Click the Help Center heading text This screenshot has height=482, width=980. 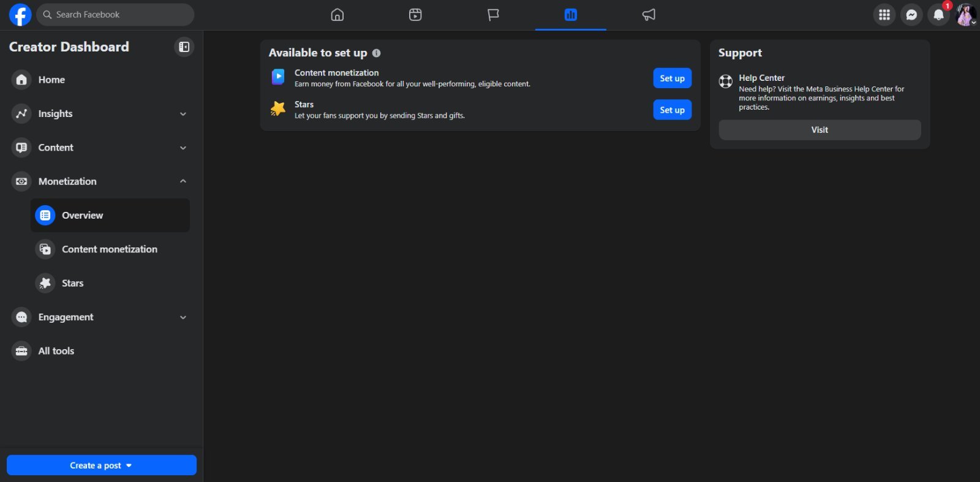(761, 78)
